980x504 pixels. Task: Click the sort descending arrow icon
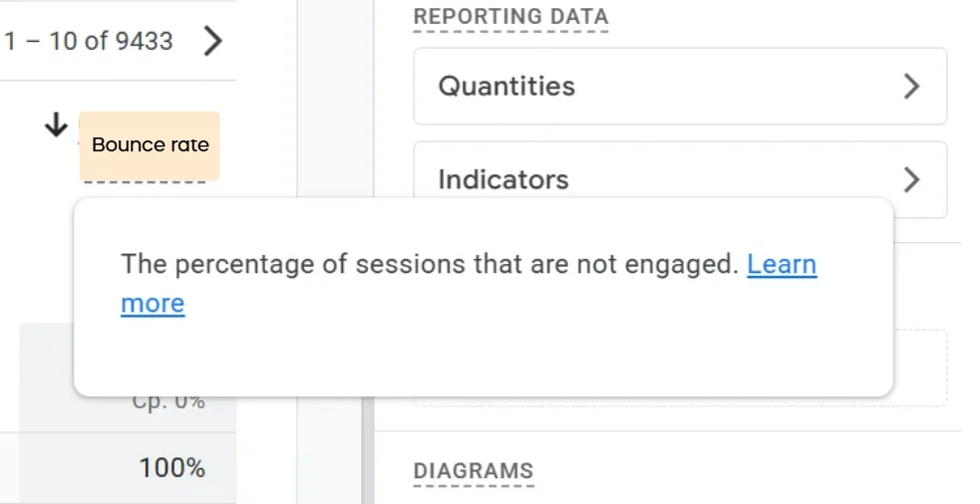pyautogui.click(x=56, y=125)
